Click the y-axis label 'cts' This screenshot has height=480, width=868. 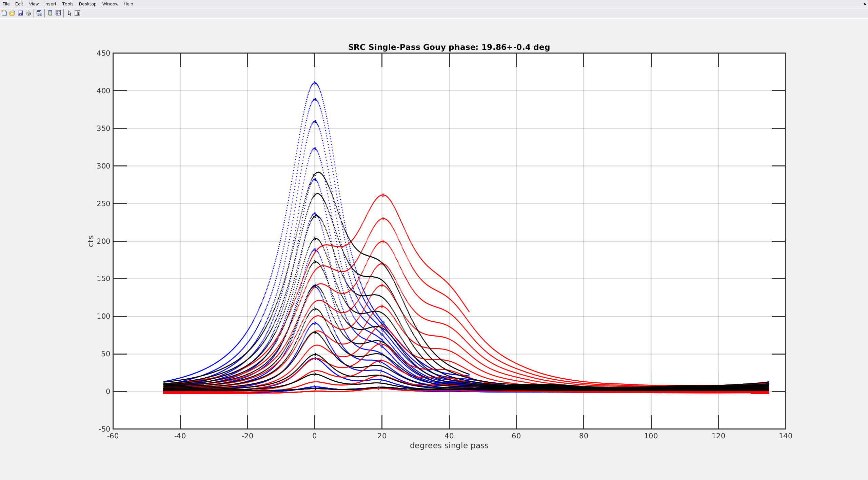pos(91,241)
